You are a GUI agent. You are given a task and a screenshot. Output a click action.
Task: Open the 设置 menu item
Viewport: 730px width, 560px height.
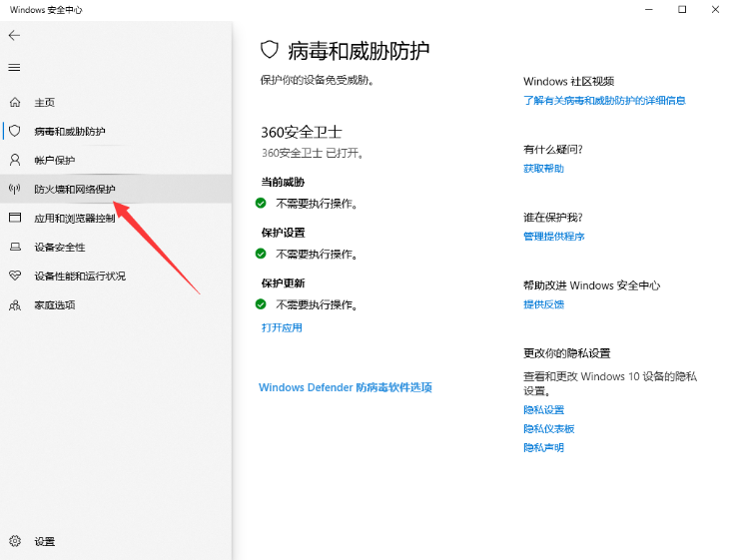45,541
